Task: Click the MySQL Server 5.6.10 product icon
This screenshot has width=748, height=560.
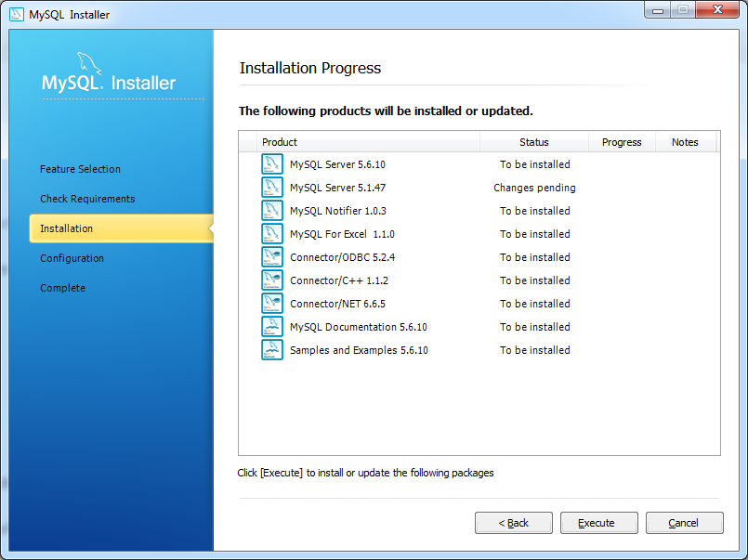Action: [x=272, y=164]
